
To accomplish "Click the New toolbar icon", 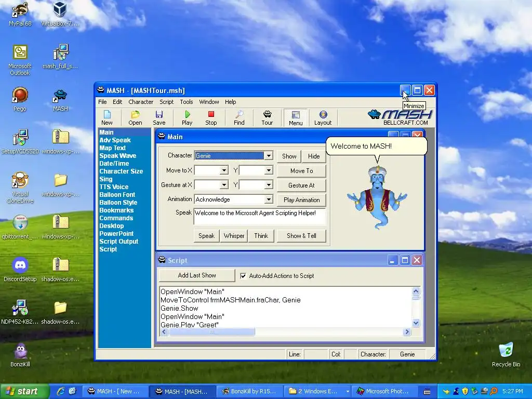I will [107, 118].
